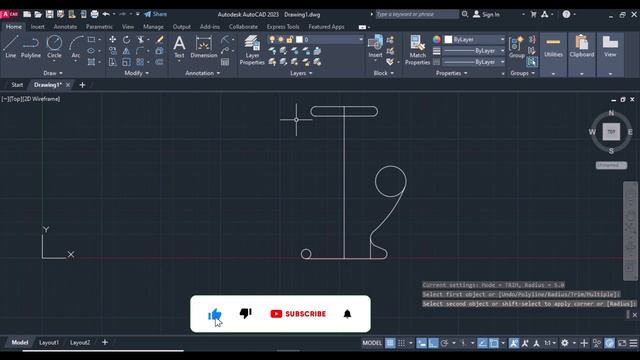Expand the Properties panel
The height and width of the screenshot is (360, 640).
pos(451,73)
